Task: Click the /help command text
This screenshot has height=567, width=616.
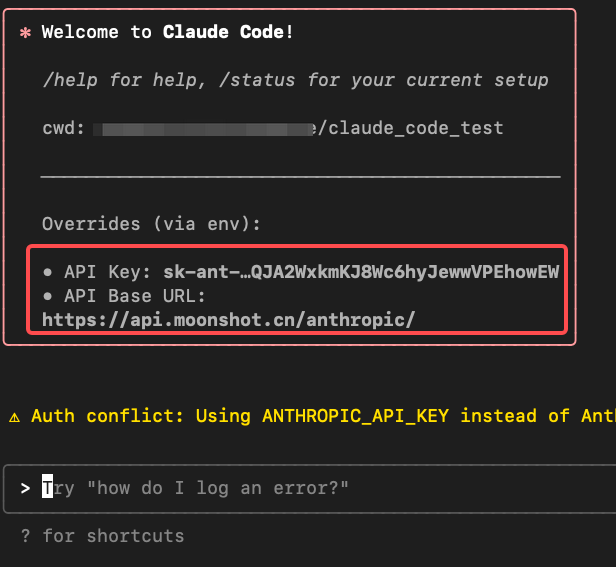Action: click(70, 80)
